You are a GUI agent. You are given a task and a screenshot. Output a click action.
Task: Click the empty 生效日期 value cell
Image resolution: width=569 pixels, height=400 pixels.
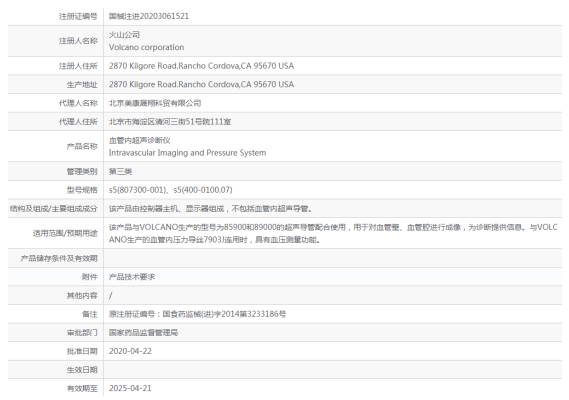[x=333, y=370]
